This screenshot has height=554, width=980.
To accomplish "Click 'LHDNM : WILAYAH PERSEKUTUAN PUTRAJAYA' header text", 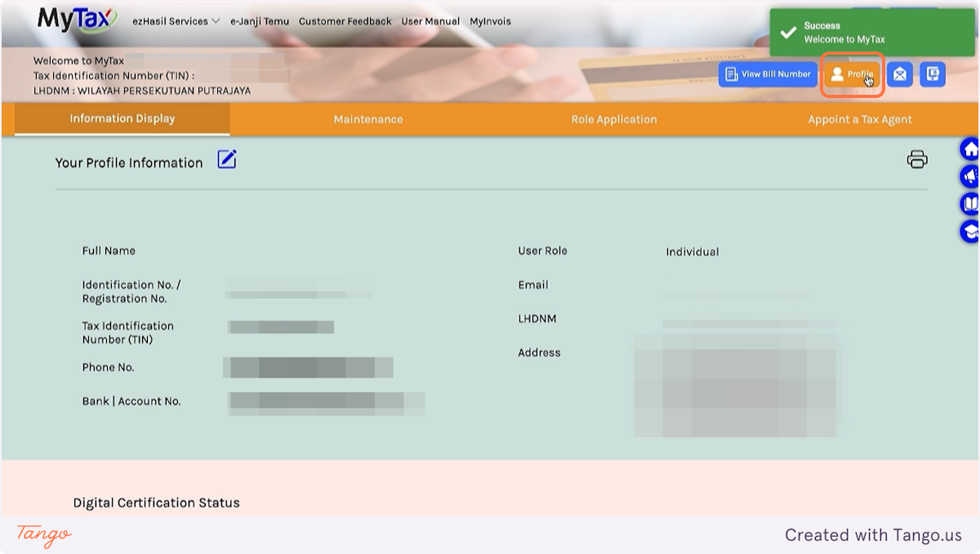I will tap(142, 91).
